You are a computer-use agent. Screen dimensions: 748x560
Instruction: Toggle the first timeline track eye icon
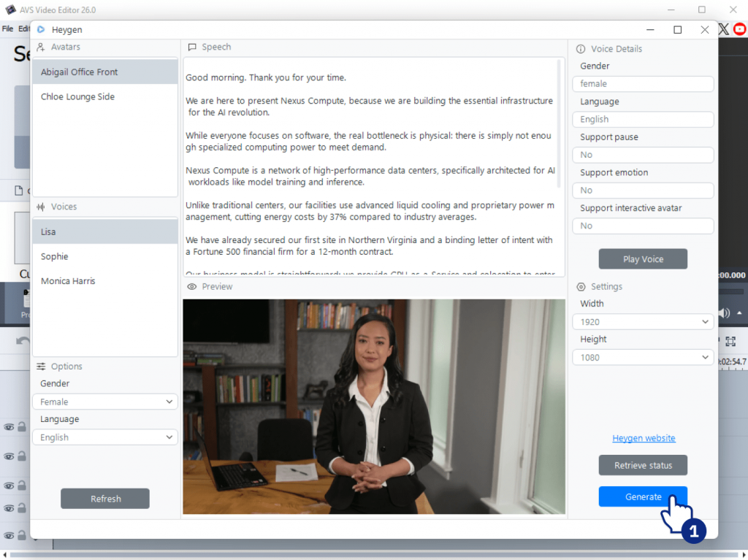coord(9,427)
